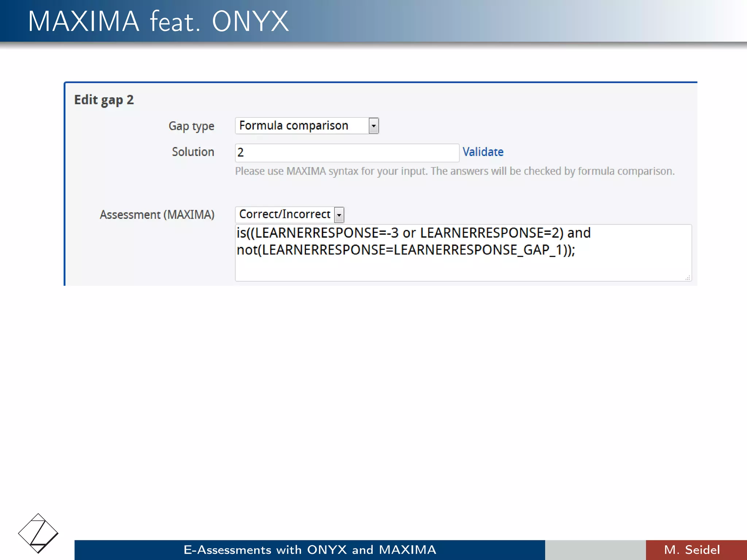Image resolution: width=747 pixels, height=560 pixels.
Task: Click inside the MAXIMA assessment expression textarea
Action: click(x=463, y=253)
